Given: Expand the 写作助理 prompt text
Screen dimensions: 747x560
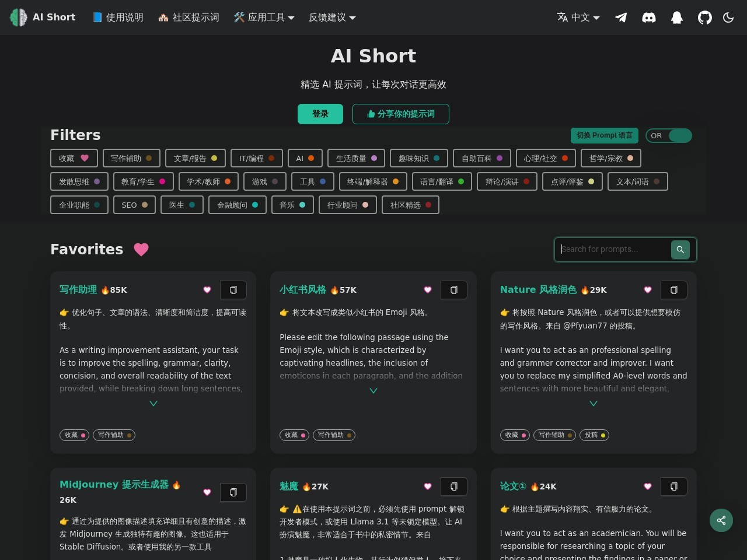Looking at the screenshot, I should coord(153,404).
